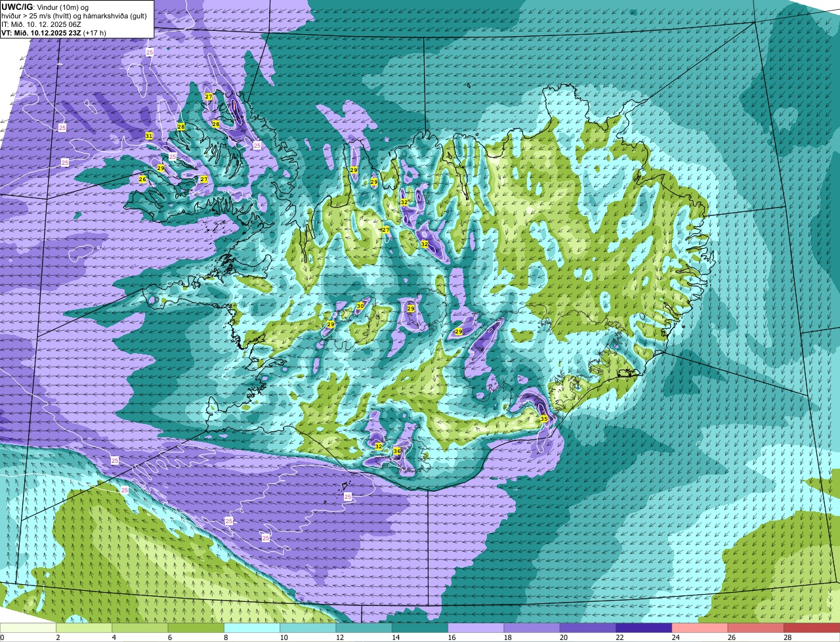Select legend tick value 8 on the color scale
The height and width of the screenshot is (642, 840).
225,637
